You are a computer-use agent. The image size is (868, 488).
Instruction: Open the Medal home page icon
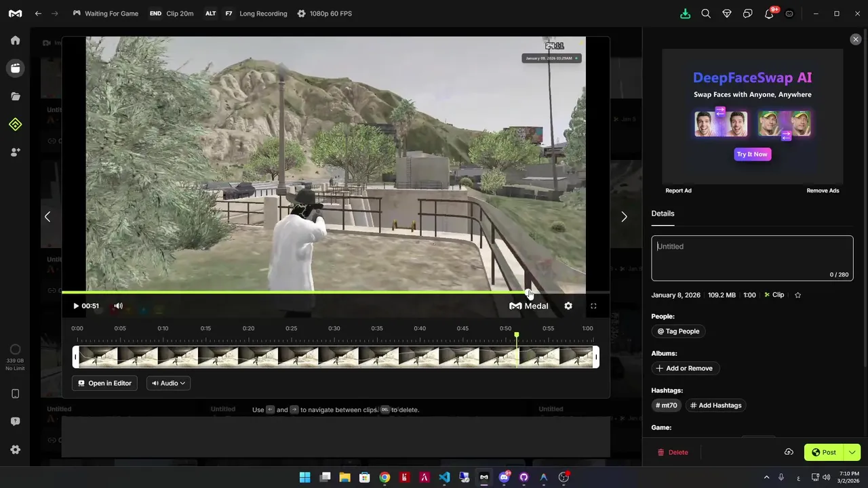[x=15, y=40]
